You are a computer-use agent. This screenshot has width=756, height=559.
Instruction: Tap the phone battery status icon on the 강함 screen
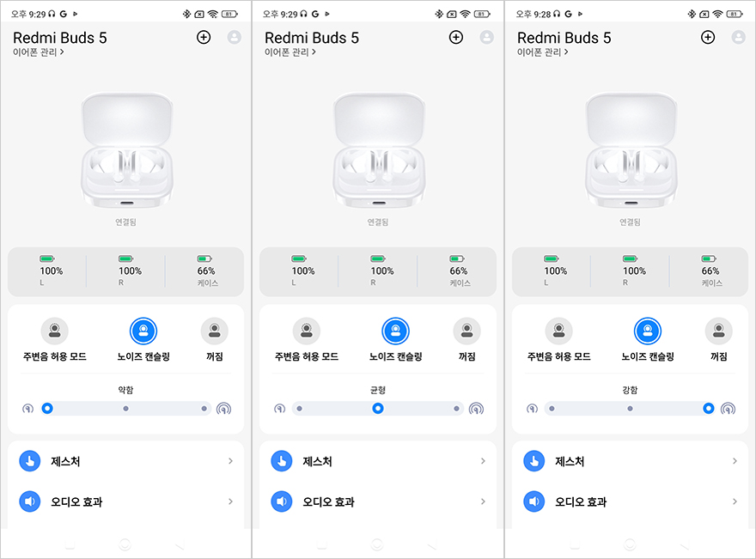[x=735, y=14]
